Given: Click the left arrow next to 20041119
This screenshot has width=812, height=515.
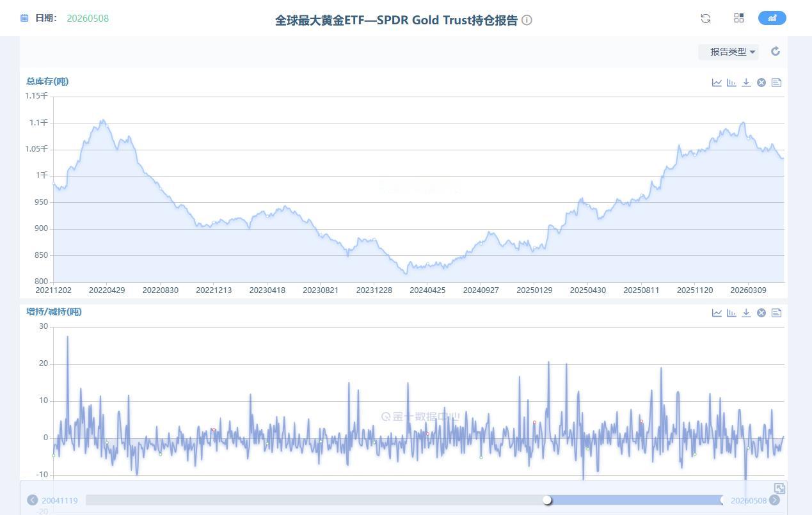Looking at the screenshot, I should click(32, 500).
